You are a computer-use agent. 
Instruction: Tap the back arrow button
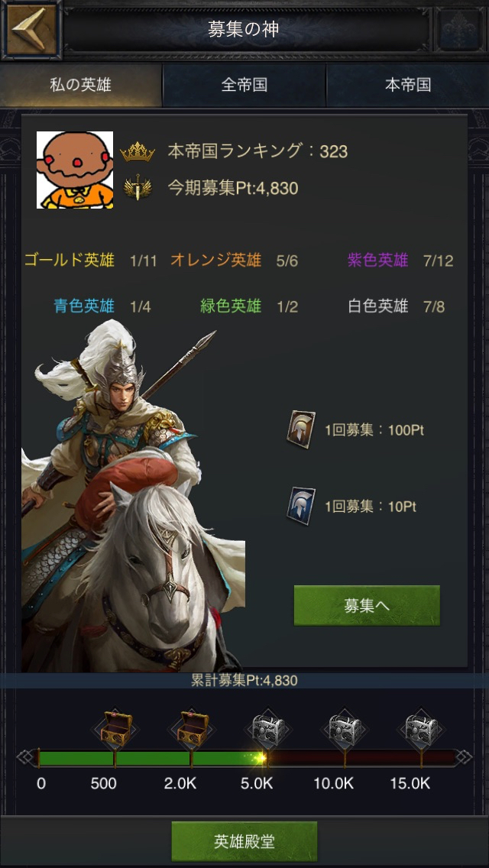point(30,29)
